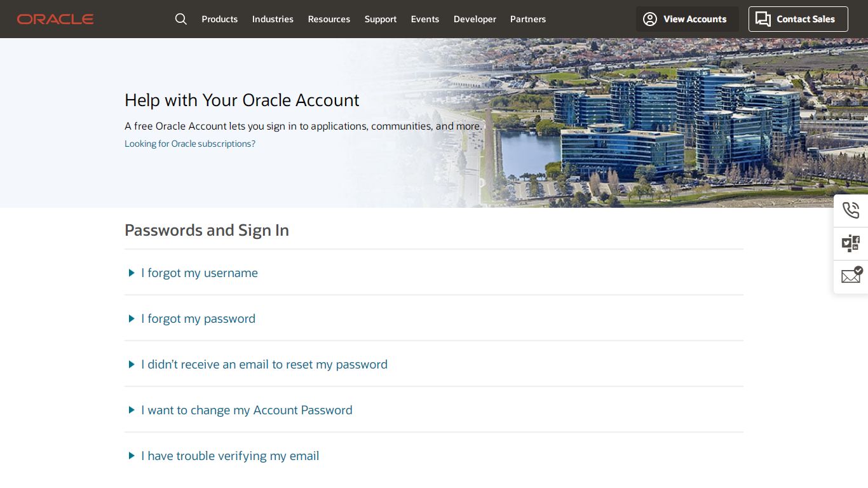Open the Products menu
The width and height of the screenshot is (868, 488).
tap(220, 19)
